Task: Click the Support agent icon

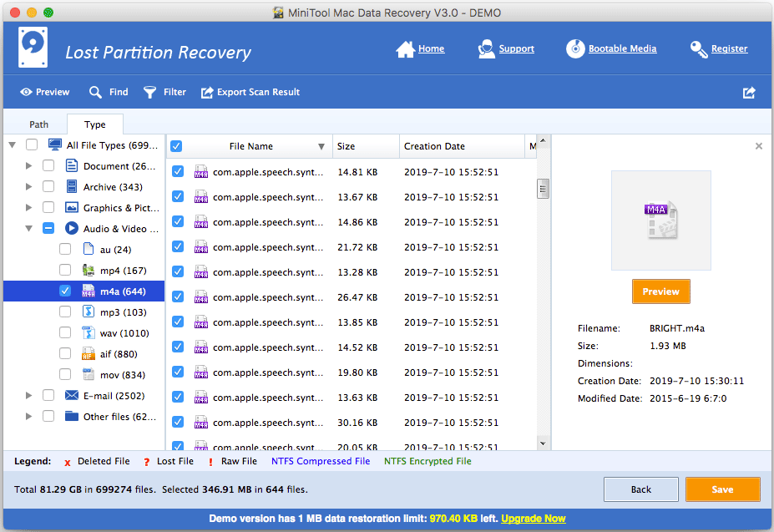Action: tap(486, 49)
